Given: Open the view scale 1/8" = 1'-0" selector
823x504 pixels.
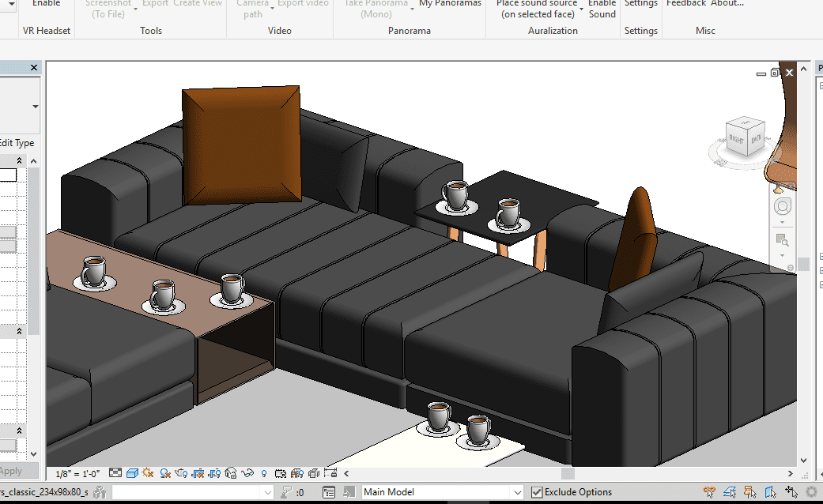Looking at the screenshot, I should tap(78, 474).
